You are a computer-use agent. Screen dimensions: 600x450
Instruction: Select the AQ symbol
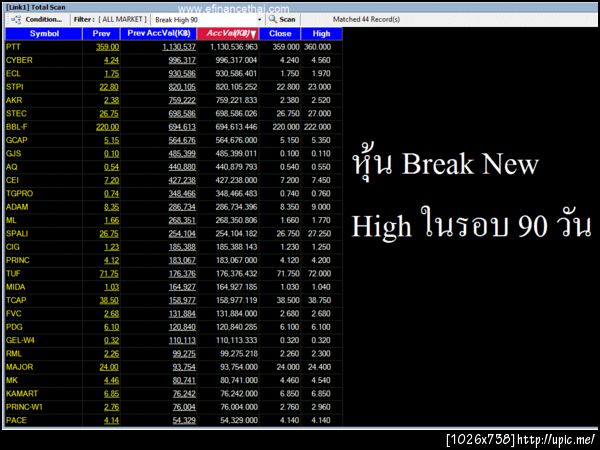11,167
